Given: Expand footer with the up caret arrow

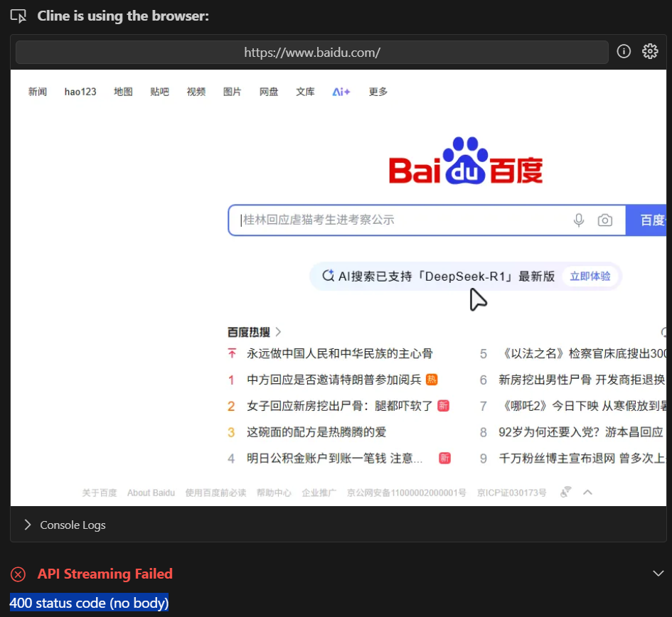Looking at the screenshot, I should [587, 493].
